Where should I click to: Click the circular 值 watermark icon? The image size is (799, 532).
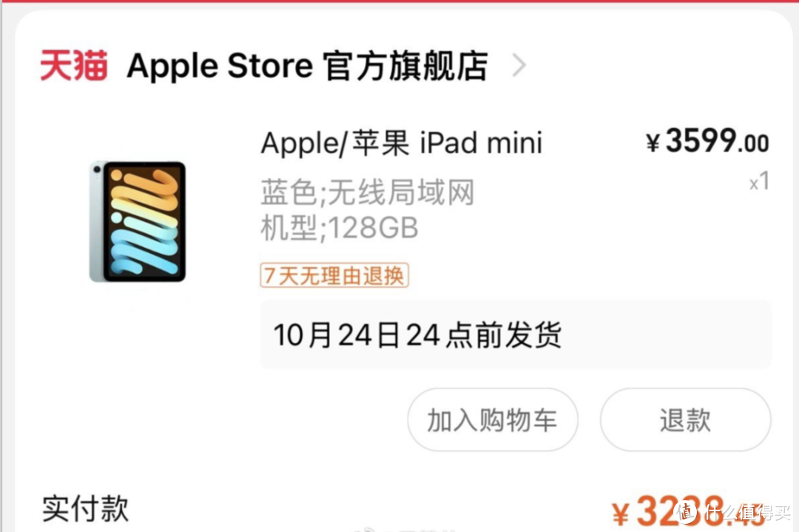tap(685, 511)
